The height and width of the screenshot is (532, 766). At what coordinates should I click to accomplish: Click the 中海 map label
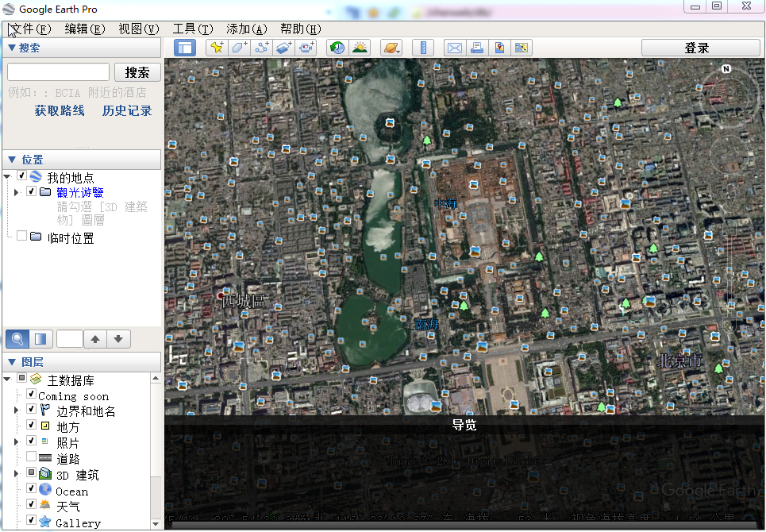click(445, 204)
